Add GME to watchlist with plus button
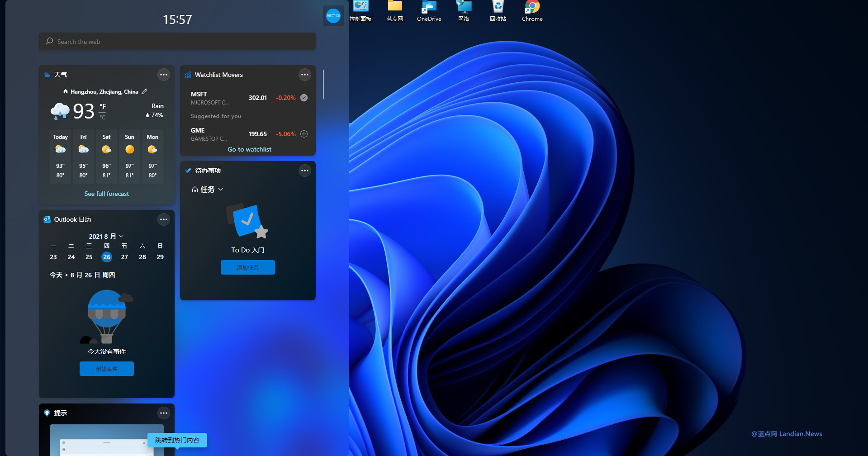The width and height of the screenshot is (868, 456). (304, 134)
